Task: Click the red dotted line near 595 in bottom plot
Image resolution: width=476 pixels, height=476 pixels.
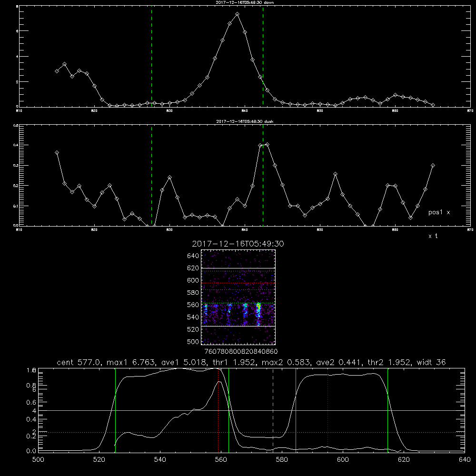Action: click(328, 410)
